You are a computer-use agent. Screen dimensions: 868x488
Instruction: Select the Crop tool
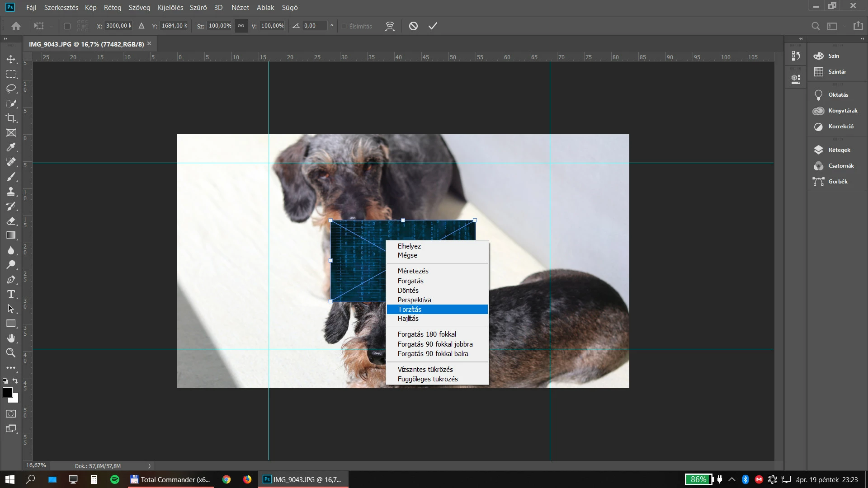point(11,118)
